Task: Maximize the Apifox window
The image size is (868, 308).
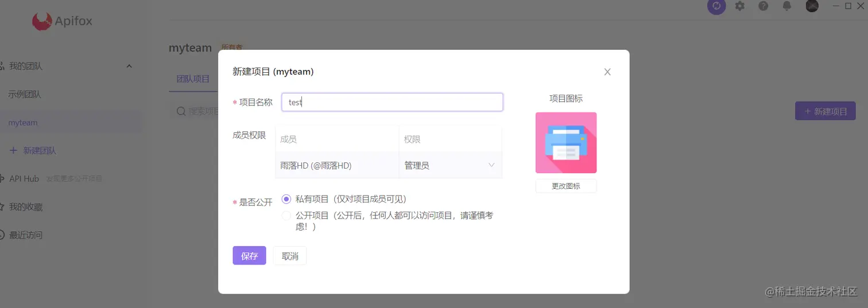Action: point(848,6)
